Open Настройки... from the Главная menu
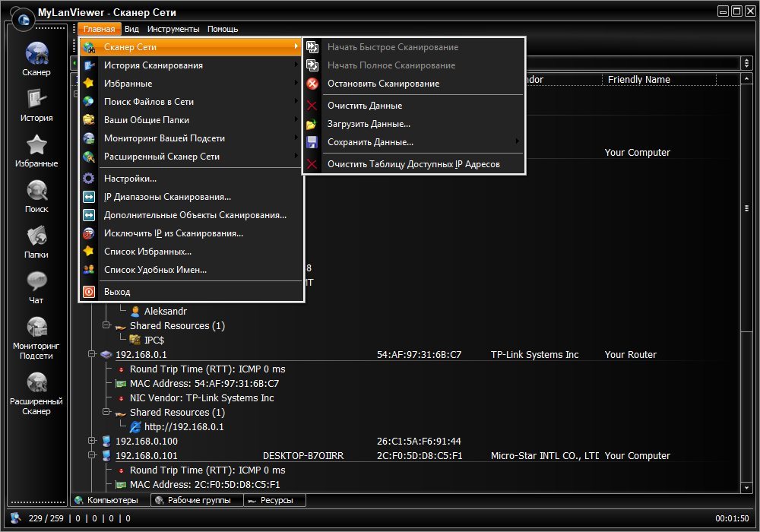This screenshot has height=532, width=760. click(130, 179)
